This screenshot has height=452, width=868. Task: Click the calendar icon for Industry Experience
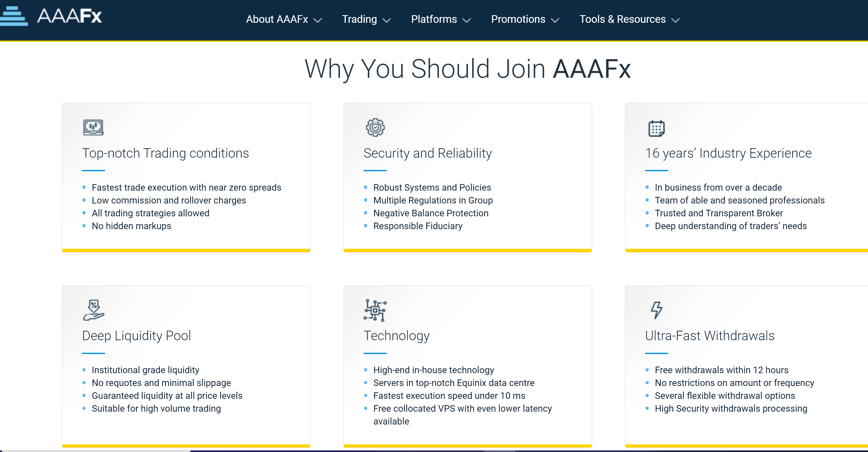[x=656, y=128]
